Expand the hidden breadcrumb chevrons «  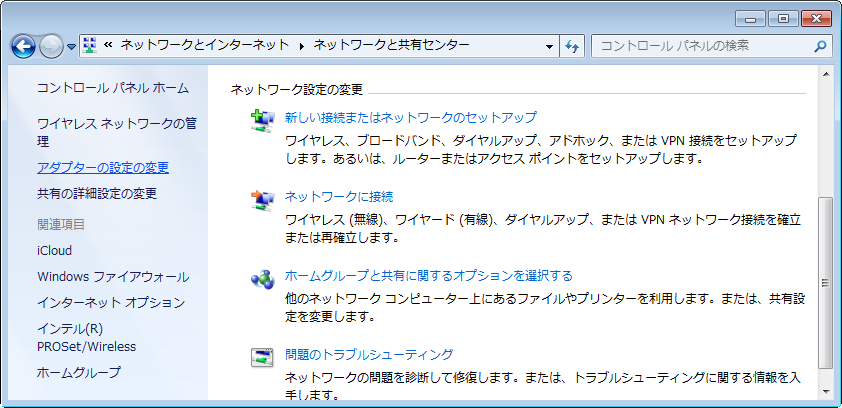pyautogui.click(x=107, y=46)
